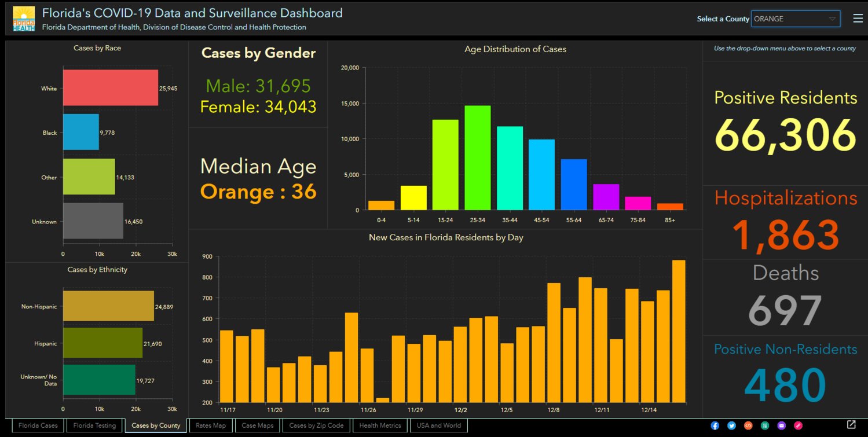The height and width of the screenshot is (437, 868).
Task: Copy link with the pink link icon
Action: (x=799, y=425)
